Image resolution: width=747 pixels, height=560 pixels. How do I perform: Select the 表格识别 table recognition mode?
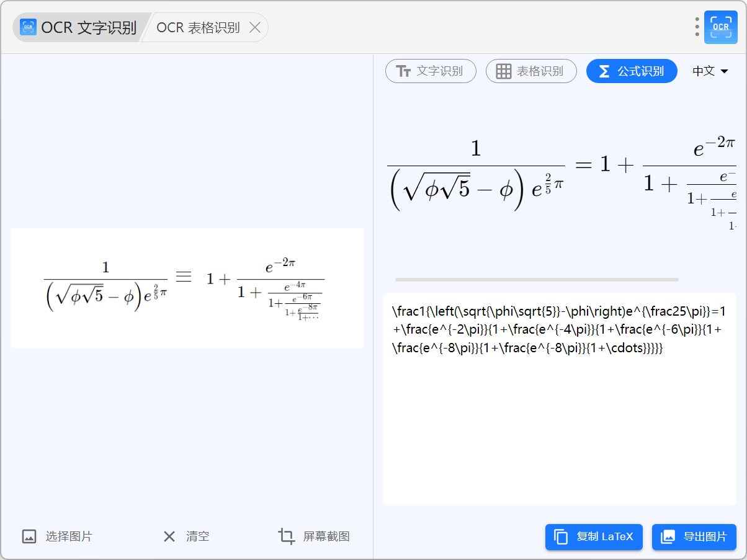tap(530, 71)
